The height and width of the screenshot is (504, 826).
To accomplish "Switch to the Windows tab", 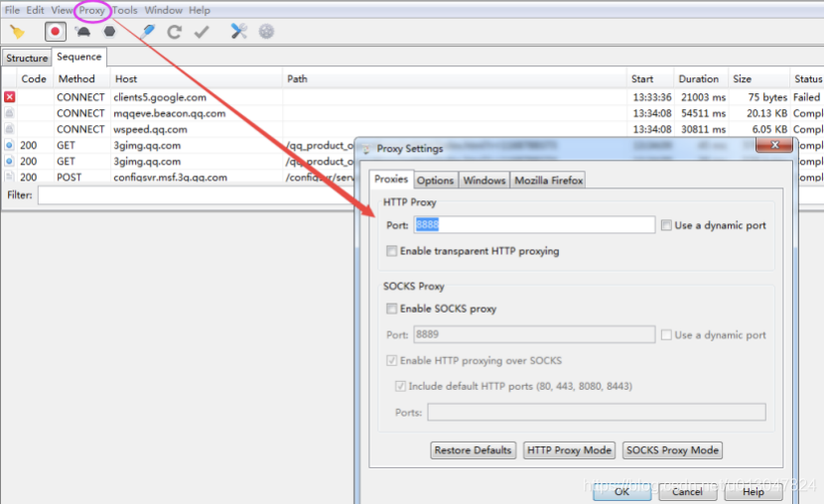I will [484, 181].
